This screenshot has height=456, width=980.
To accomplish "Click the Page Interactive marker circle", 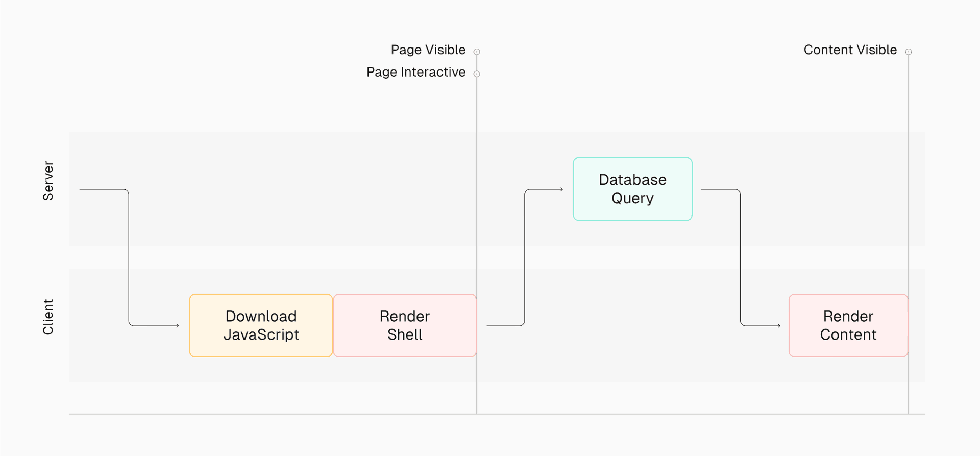I will pyautogui.click(x=477, y=74).
